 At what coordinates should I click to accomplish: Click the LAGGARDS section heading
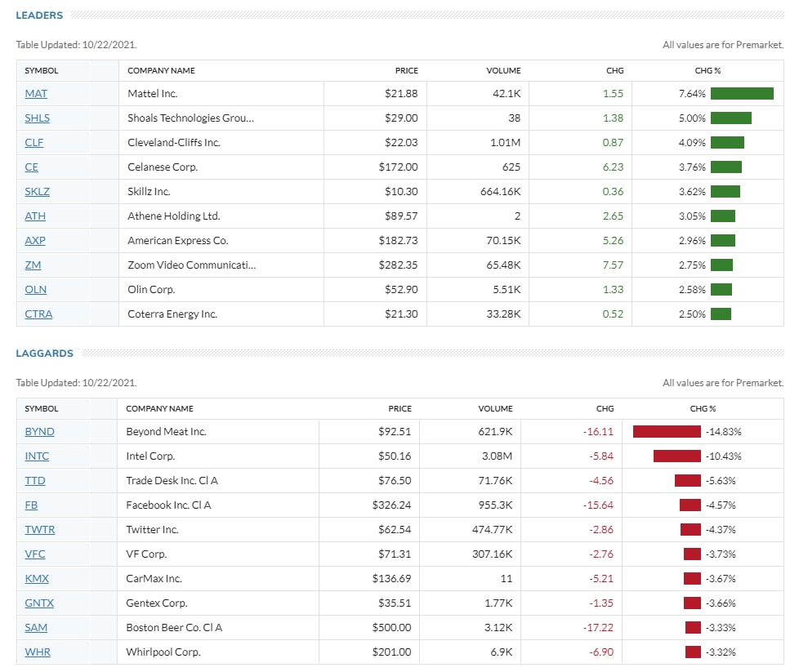point(44,353)
